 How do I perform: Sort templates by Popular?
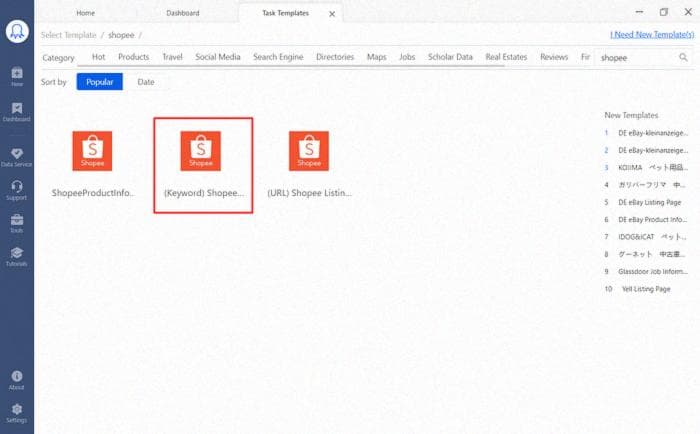100,82
